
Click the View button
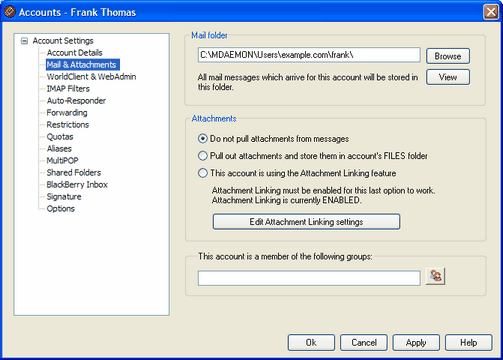click(448, 77)
